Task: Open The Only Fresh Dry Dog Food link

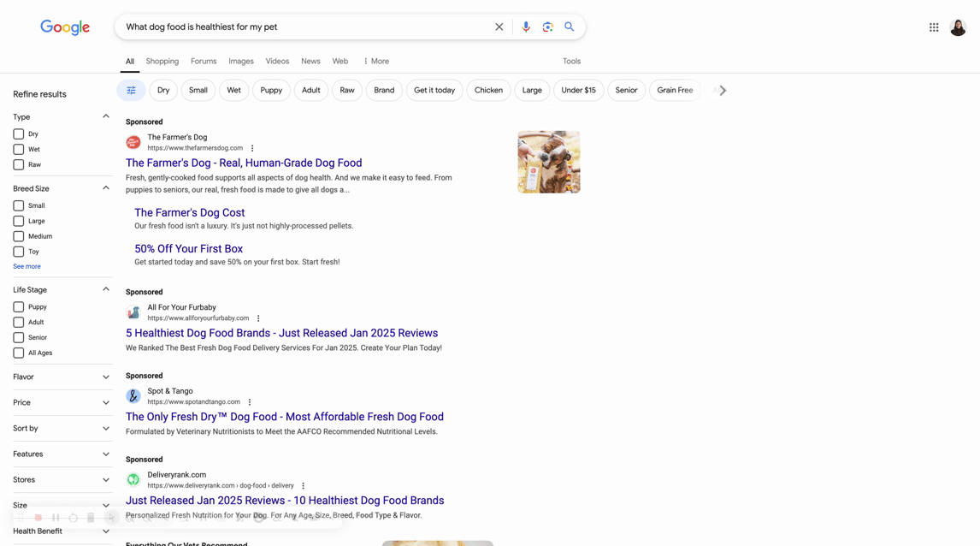Action: (x=285, y=417)
